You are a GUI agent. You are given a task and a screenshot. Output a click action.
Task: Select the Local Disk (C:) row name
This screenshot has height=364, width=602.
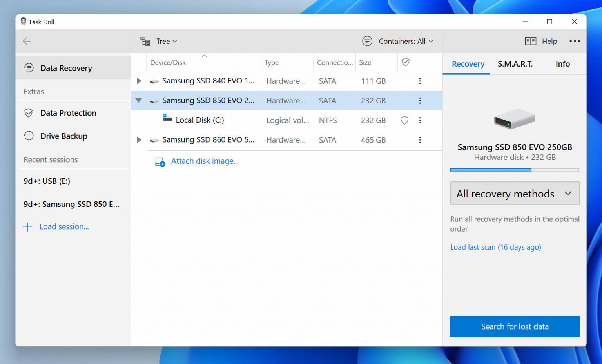(x=200, y=120)
